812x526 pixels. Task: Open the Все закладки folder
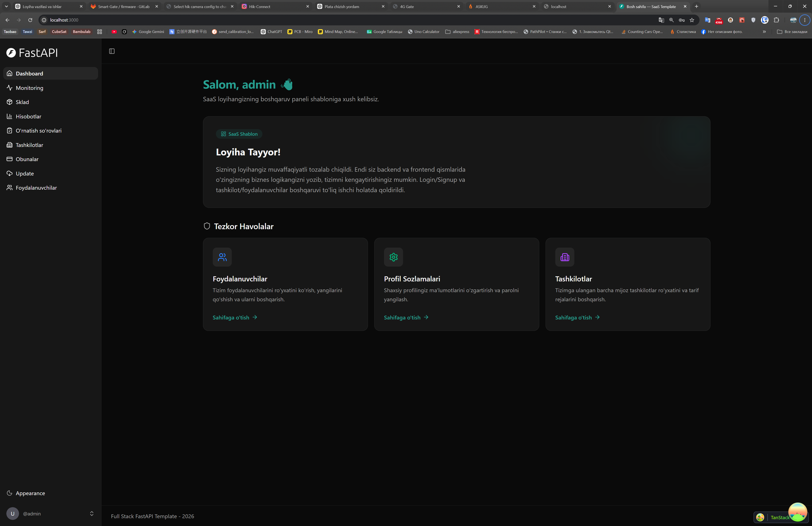[x=792, y=32]
